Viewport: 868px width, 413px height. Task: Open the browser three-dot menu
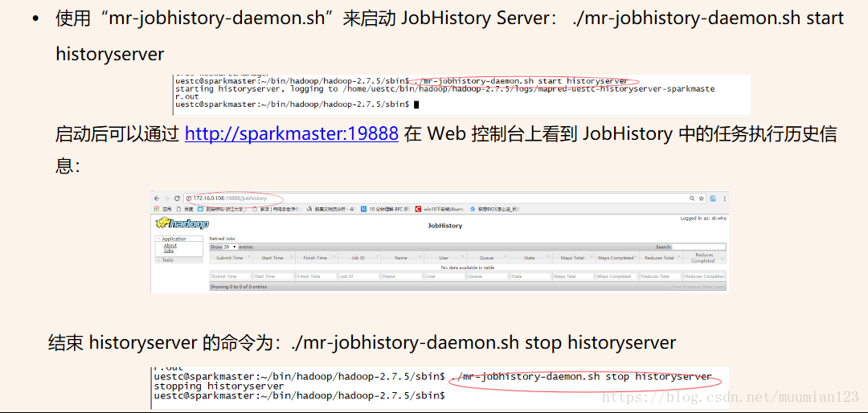click(725, 198)
